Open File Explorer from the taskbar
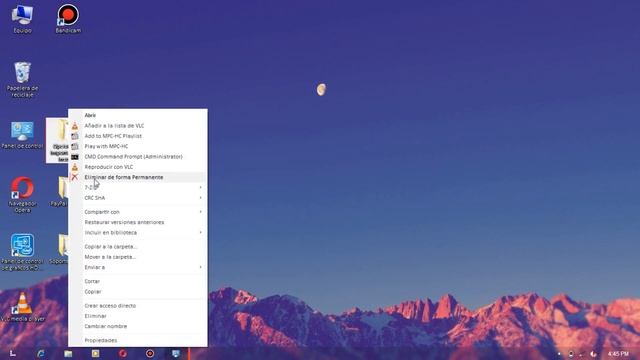Screen dimensions: 640x360 pos(68,353)
